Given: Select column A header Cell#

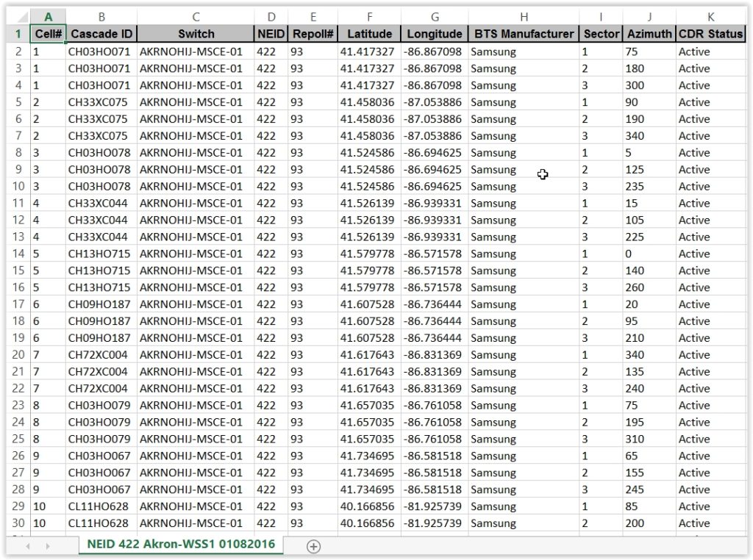Looking at the screenshot, I should (49, 16).
